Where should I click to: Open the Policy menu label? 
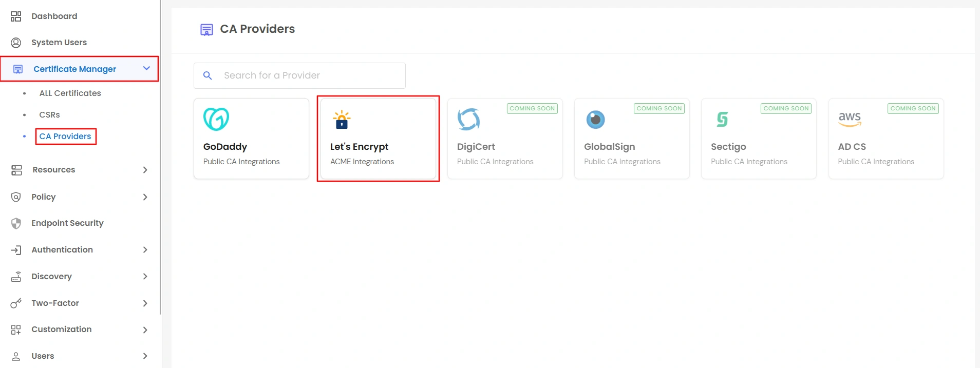tap(44, 197)
